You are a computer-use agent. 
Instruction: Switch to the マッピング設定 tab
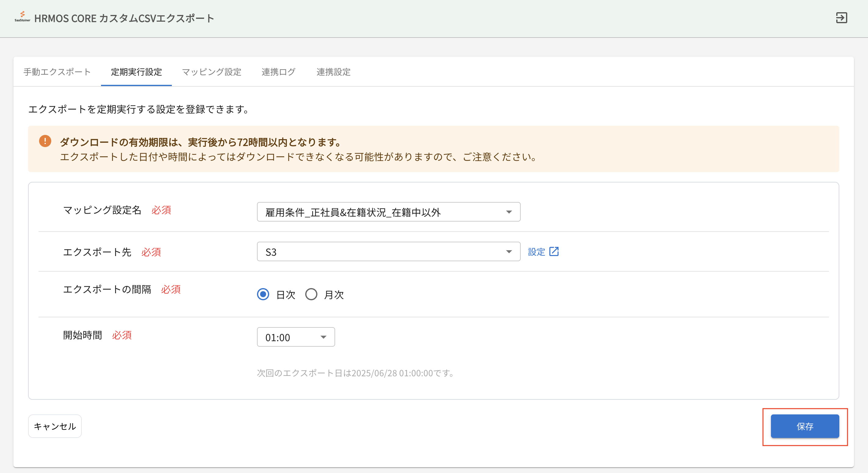[212, 72]
